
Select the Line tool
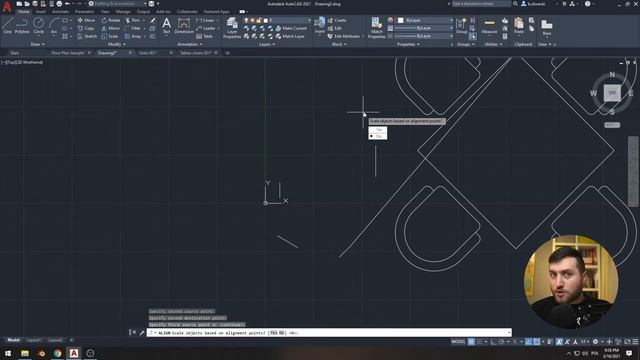pyautogui.click(x=7, y=25)
